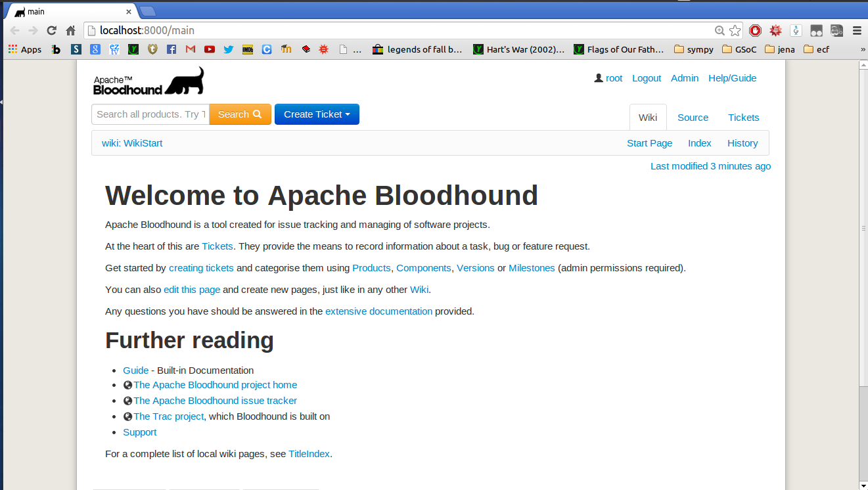Click the orange Search button
The height and width of the screenshot is (490, 868).
(240, 114)
